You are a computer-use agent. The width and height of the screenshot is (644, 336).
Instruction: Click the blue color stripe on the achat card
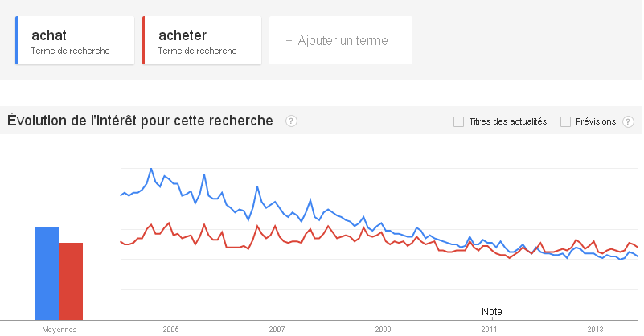tap(17, 40)
